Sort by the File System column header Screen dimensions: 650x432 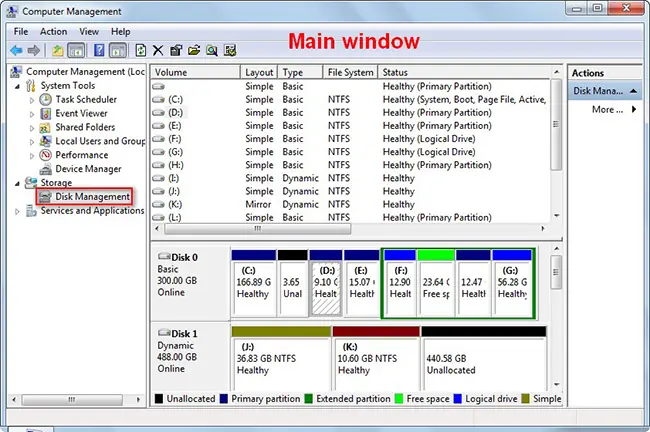point(350,72)
